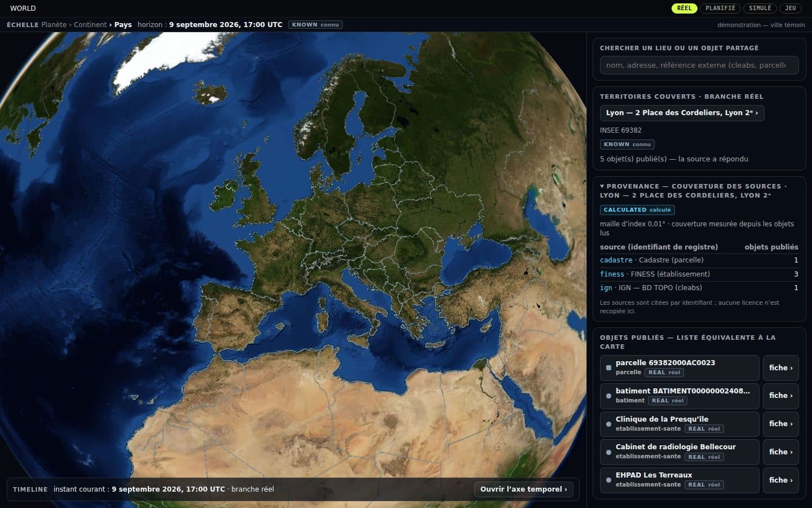Select the batiment BATIMENT00000002408 object

679,396
